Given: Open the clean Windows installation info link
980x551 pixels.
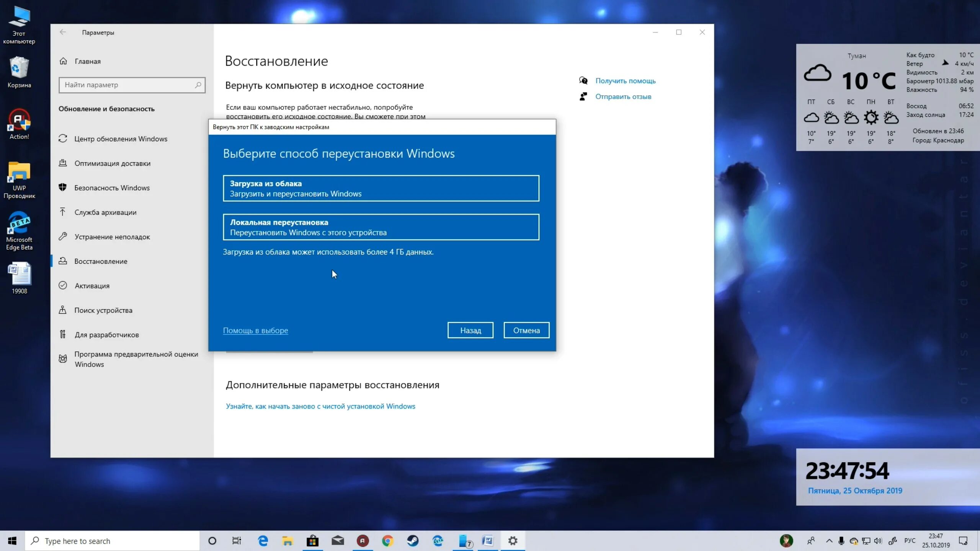Looking at the screenshot, I should 320,406.
